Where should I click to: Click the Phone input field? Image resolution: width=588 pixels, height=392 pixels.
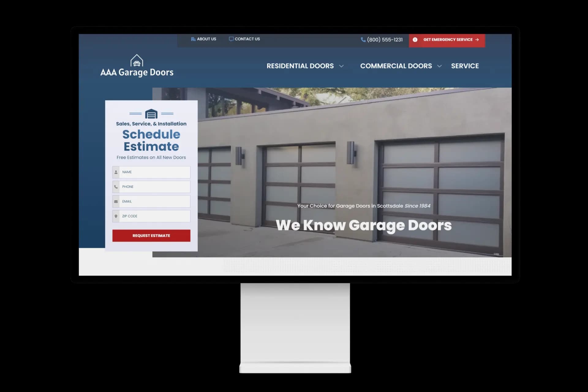(151, 186)
